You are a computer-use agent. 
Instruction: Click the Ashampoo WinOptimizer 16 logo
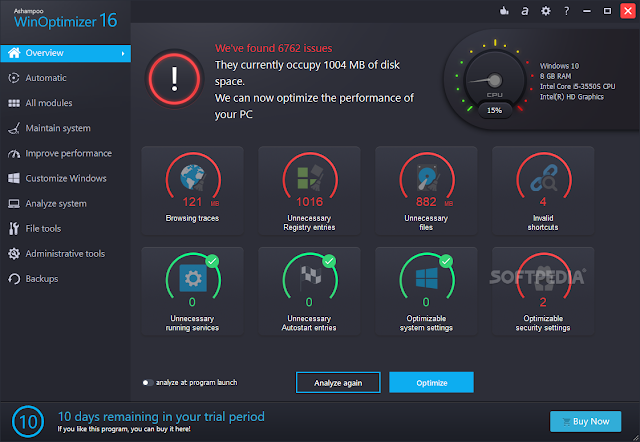[x=65, y=19]
